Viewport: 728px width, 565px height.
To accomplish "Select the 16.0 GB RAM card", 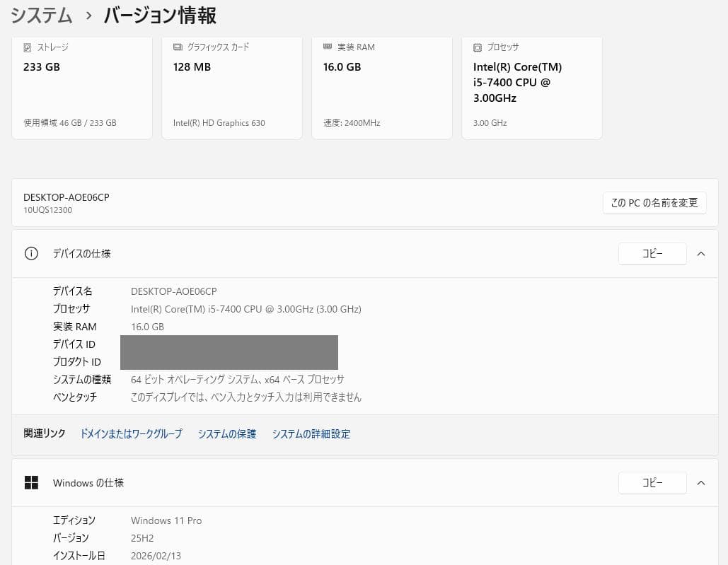I will (x=382, y=85).
